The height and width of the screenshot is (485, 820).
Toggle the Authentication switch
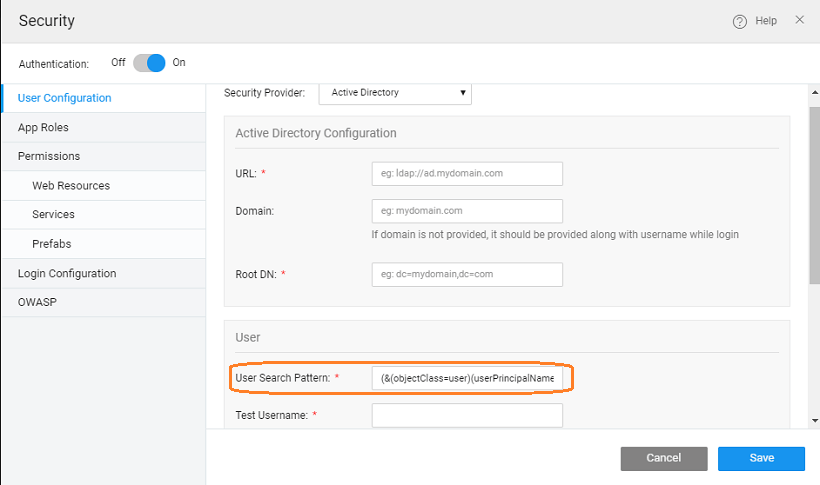tap(149, 63)
